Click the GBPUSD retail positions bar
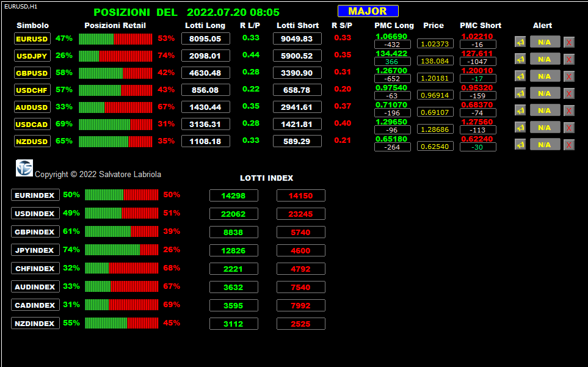588x367 pixels. 115,73
